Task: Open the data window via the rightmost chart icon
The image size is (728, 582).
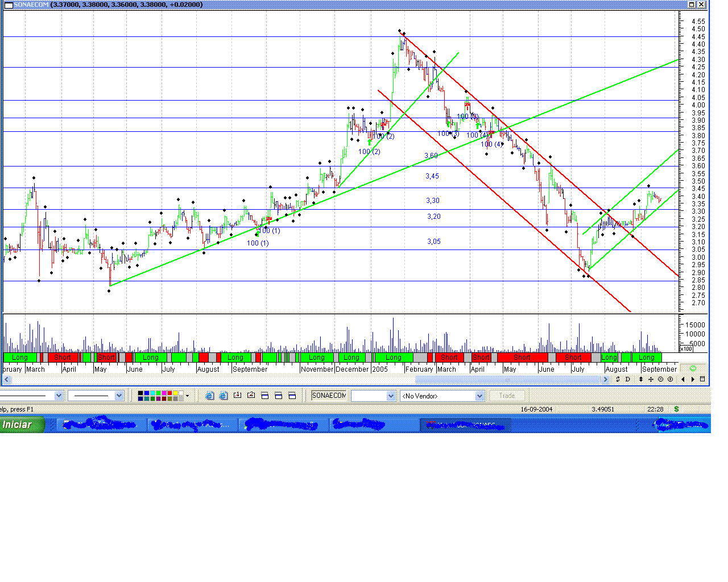Action: click(701, 379)
